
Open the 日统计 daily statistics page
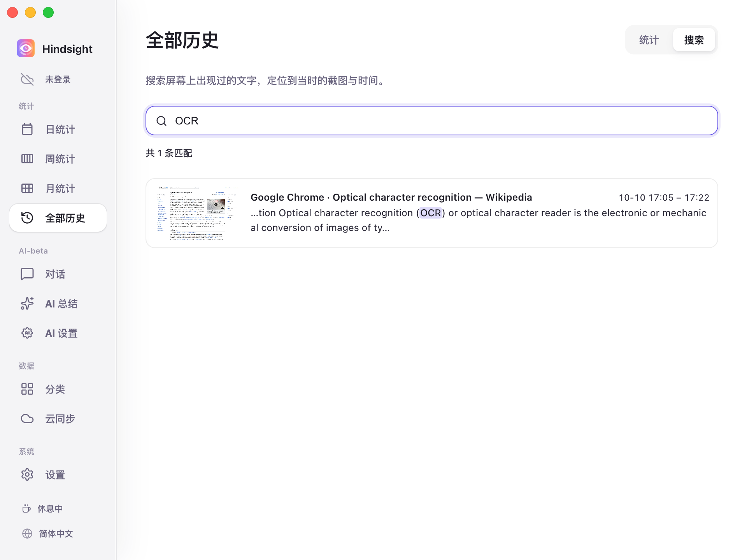[x=58, y=129]
